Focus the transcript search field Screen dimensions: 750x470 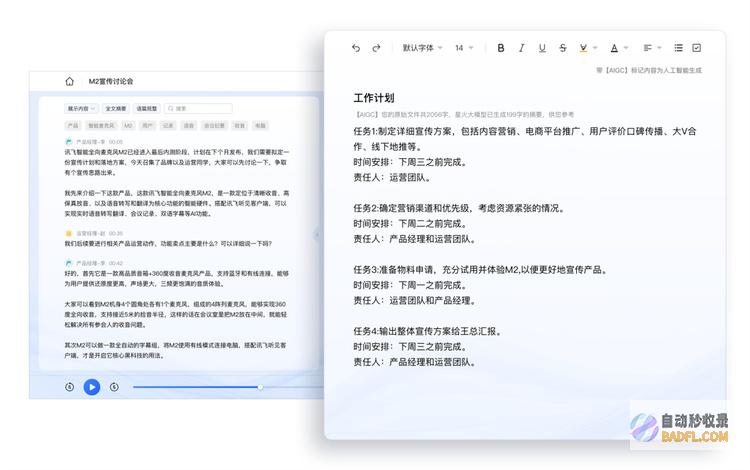click(199, 109)
